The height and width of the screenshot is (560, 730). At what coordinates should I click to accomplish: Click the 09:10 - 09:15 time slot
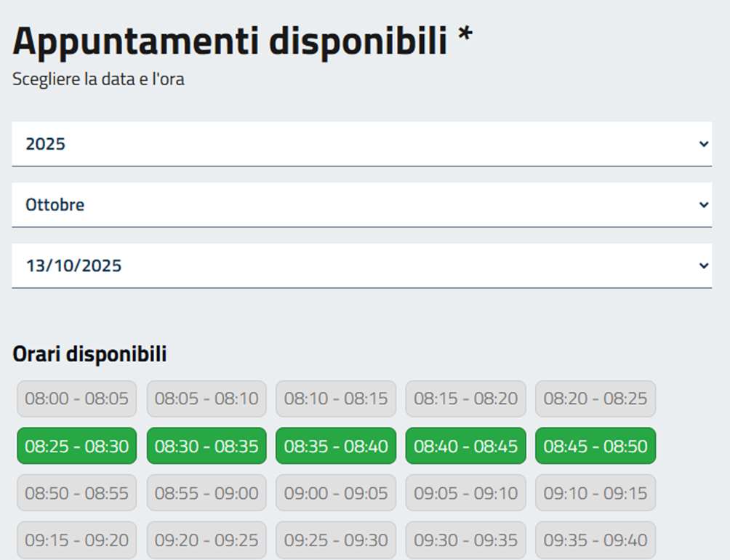[x=595, y=493]
